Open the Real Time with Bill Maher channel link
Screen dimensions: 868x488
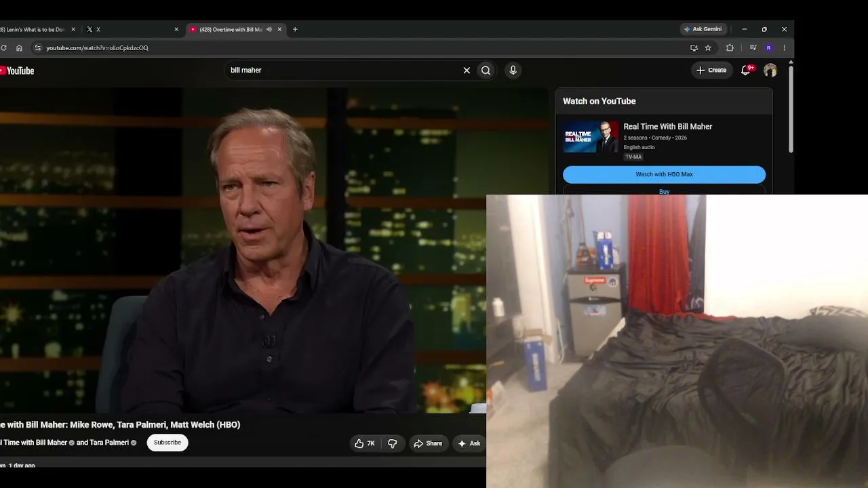(x=34, y=443)
